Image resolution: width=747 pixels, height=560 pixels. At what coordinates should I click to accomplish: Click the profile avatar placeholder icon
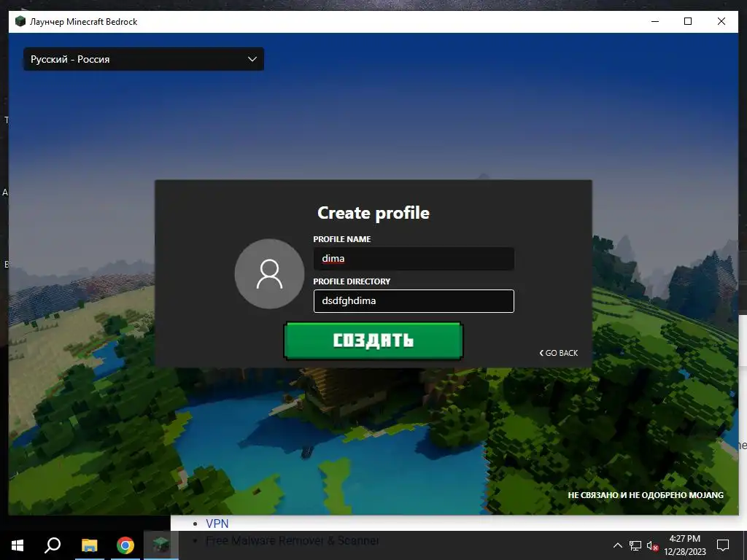[269, 274]
